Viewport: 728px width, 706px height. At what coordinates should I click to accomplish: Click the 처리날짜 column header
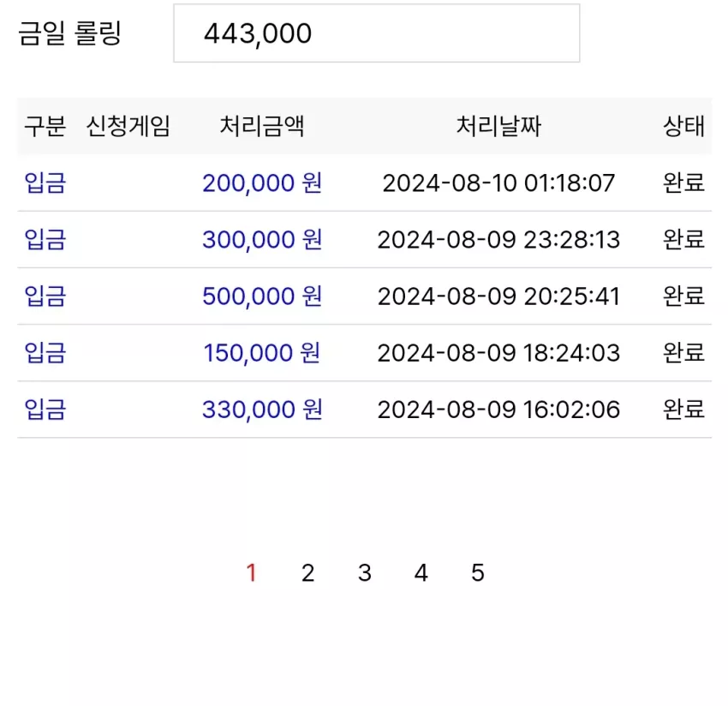[x=498, y=126]
